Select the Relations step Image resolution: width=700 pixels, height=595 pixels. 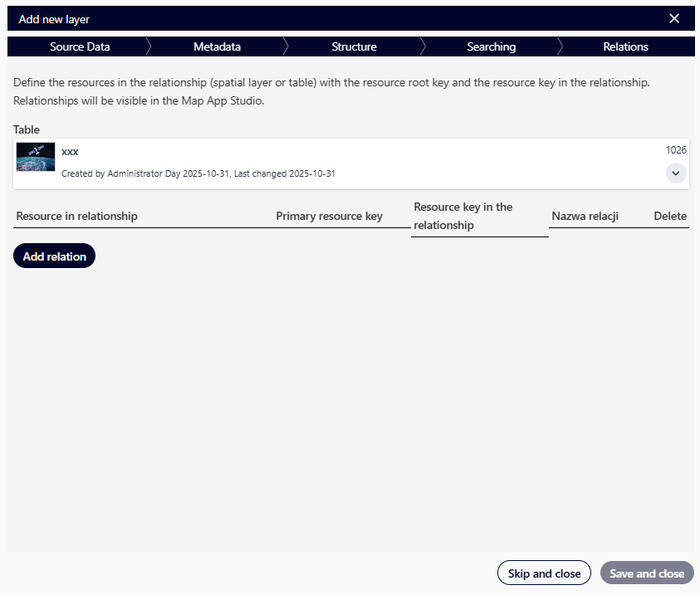tap(625, 46)
